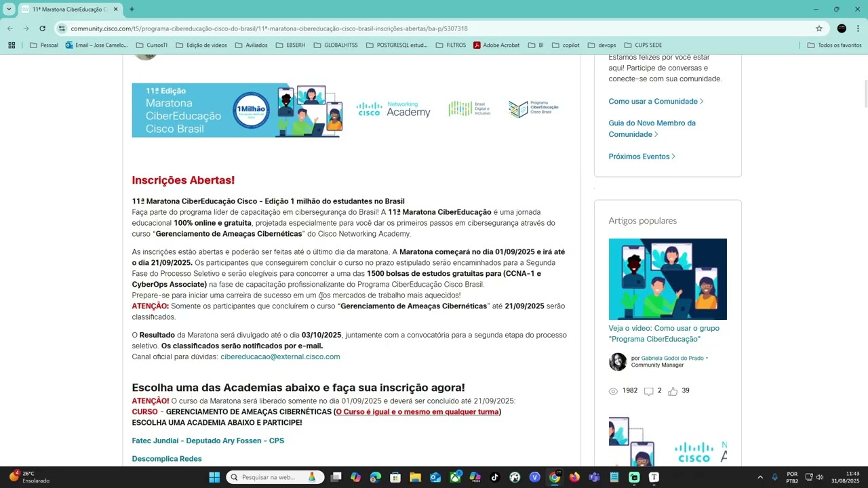Click the address bar URL

[x=269, y=28]
